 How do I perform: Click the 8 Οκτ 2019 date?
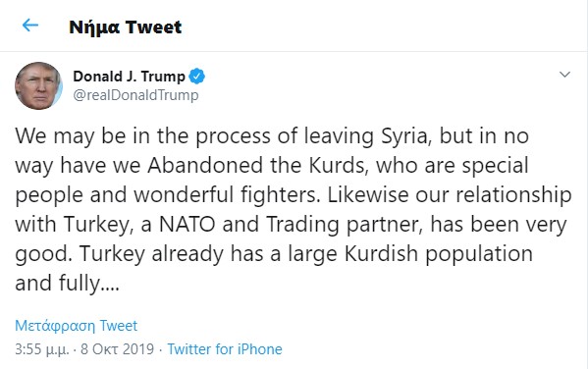[x=118, y=349]
